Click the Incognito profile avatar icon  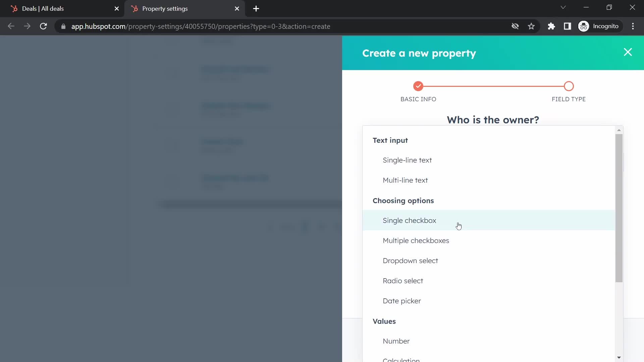click(584, 26)
